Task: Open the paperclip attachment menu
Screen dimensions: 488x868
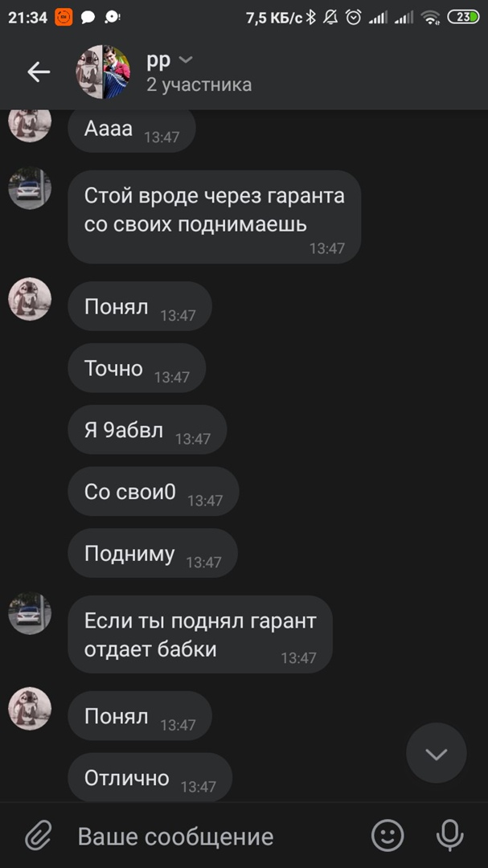Action: pos(39,836)
